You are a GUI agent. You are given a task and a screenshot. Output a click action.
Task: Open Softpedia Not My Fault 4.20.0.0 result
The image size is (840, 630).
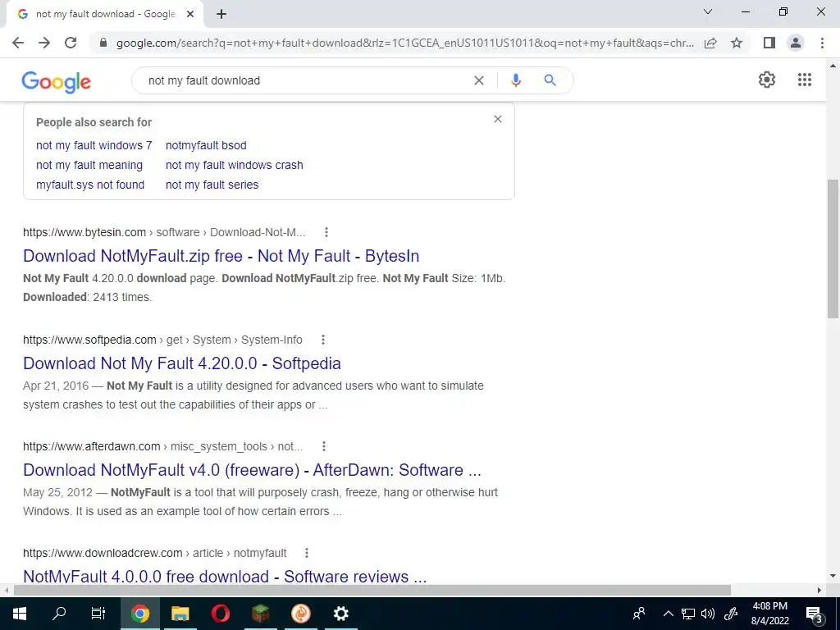coord(182,363)
